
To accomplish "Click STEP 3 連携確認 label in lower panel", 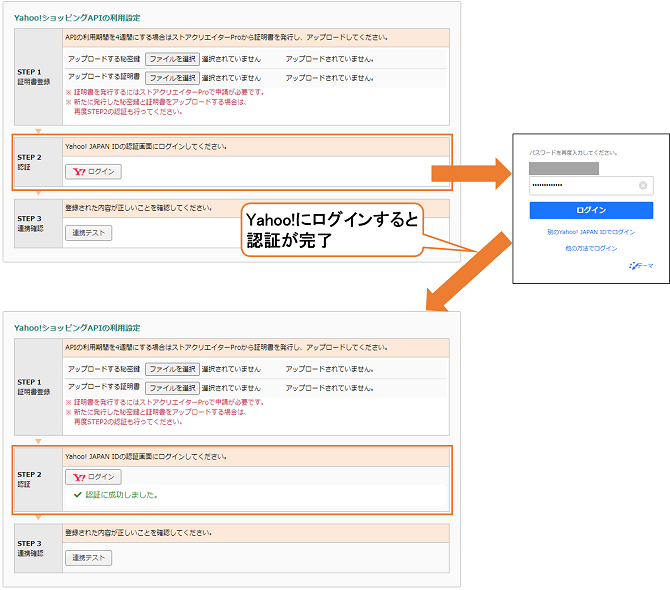I will (x=30, y=548).
